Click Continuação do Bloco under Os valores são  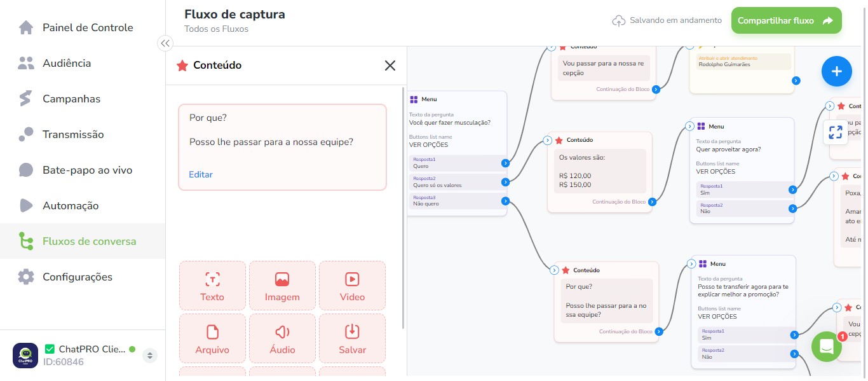tap(619, 202)
